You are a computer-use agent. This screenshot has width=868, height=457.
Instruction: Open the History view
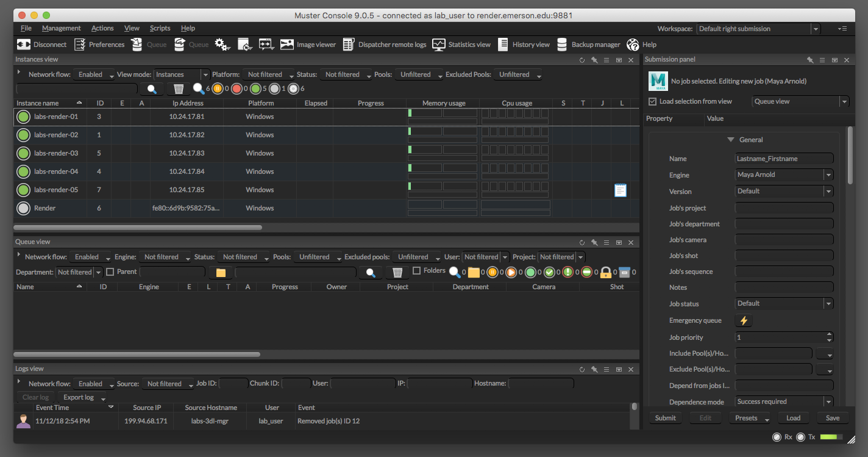[x=524, y=45]
